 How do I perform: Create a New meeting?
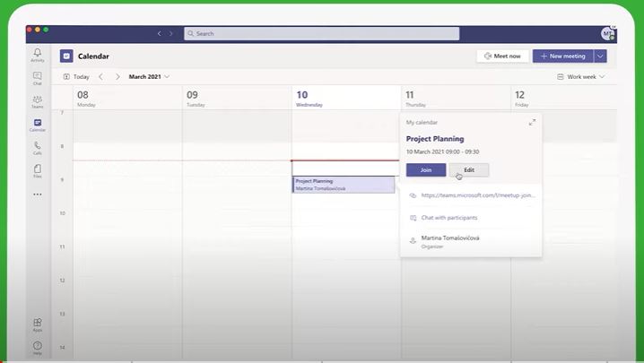coord(562,56)
